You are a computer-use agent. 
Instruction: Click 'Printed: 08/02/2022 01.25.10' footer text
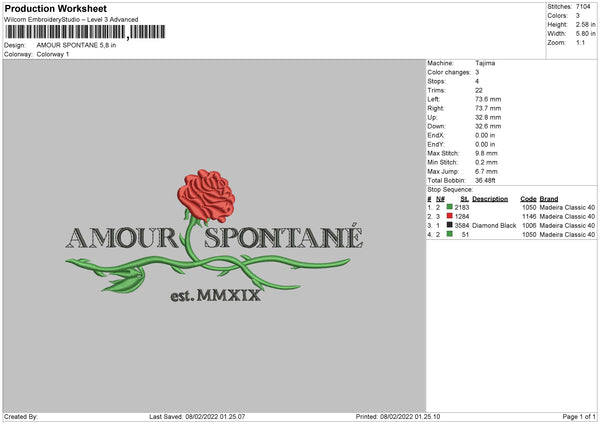[x=398, y=416]
